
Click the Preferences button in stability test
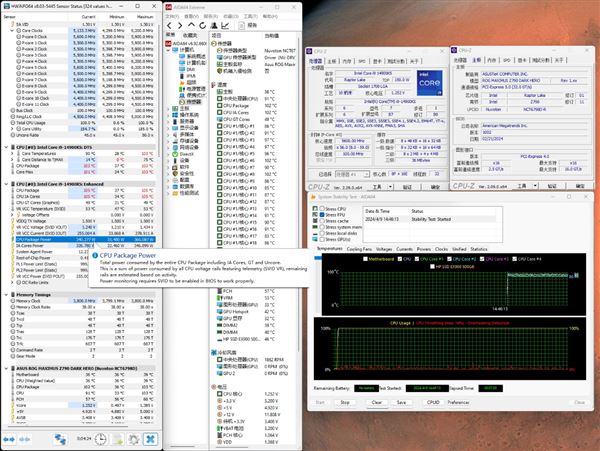point(458,402)
